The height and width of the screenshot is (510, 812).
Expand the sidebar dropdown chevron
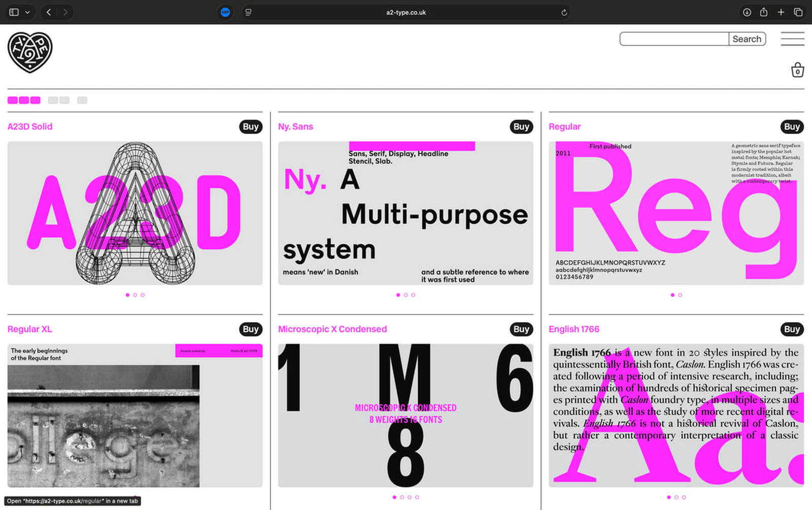click(x=27, y=12)
